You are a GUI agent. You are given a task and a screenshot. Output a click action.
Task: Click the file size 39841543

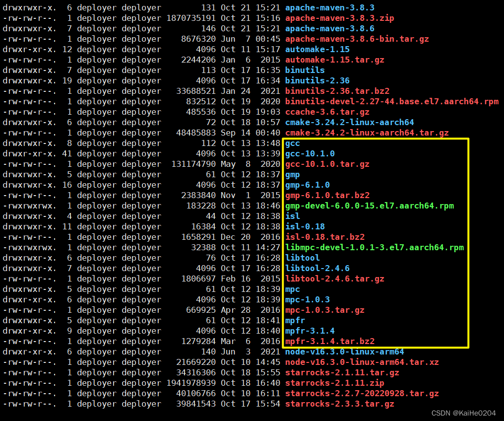196,404
